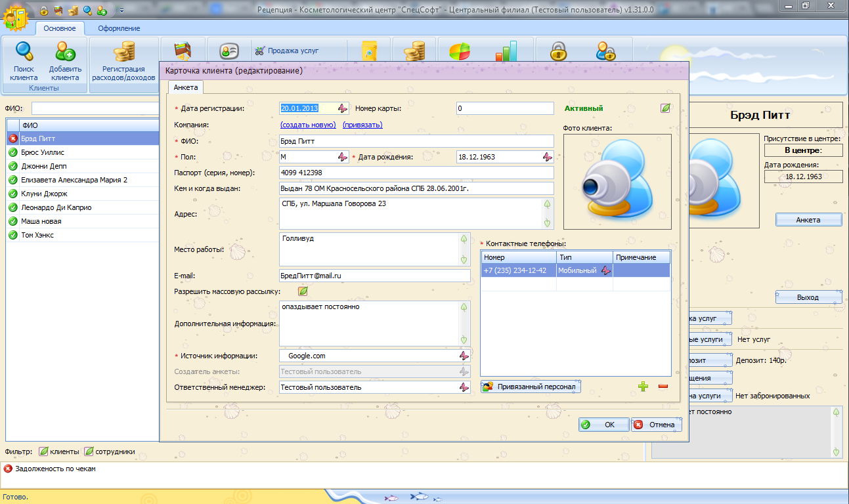Click the Добавить клиента toolbar icon

(65, 52)
